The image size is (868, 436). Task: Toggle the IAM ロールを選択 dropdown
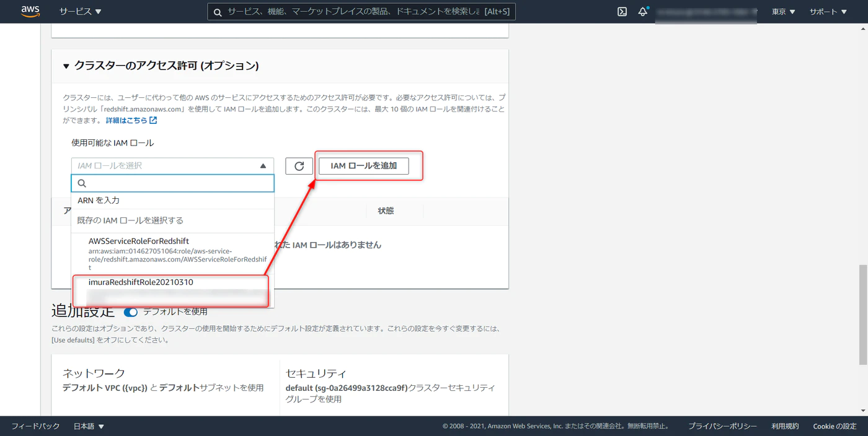pos(172,166)
